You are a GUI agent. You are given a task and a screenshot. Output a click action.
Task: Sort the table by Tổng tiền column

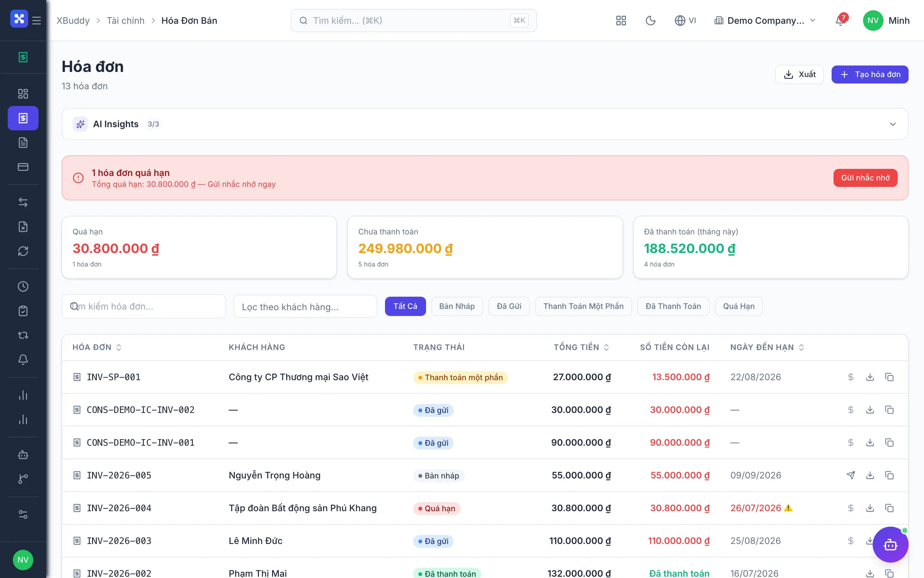click(x=581, y=347)
